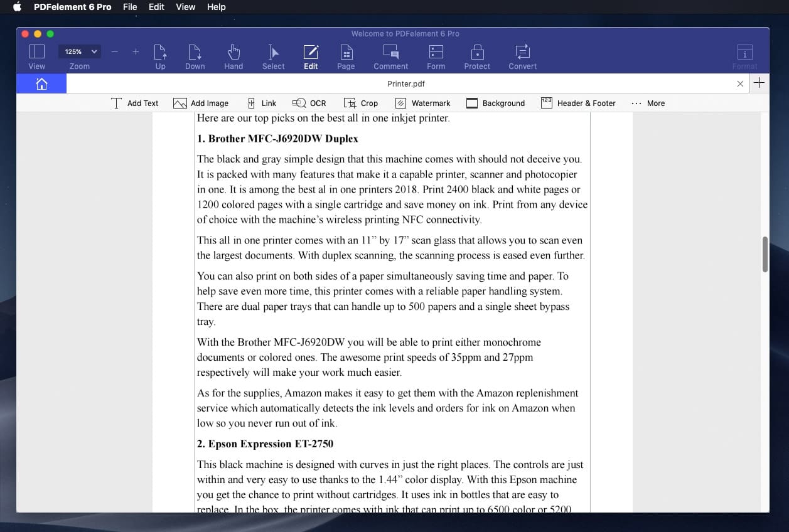
Task: Open the Format panel
Action: point(745,56)
